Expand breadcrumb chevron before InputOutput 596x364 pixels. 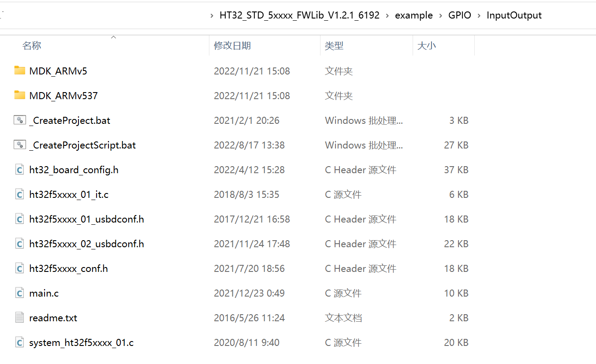click(x=479, y=15)
